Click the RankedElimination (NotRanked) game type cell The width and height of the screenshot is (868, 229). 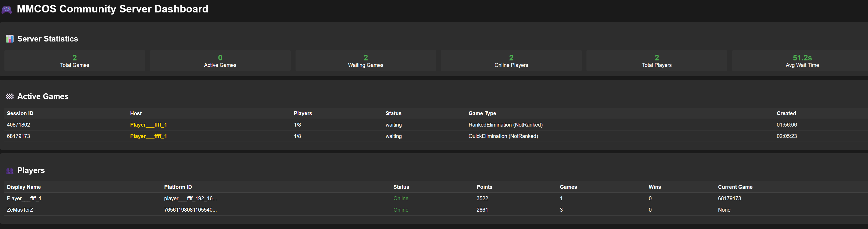(505, 125)
